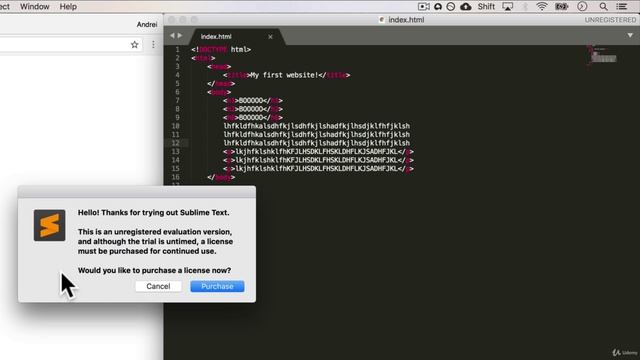Click the uppercase paragraph text on line 13
Viewport: 640px width, 360px height.
pyautogui.click(x=317, y=151)
